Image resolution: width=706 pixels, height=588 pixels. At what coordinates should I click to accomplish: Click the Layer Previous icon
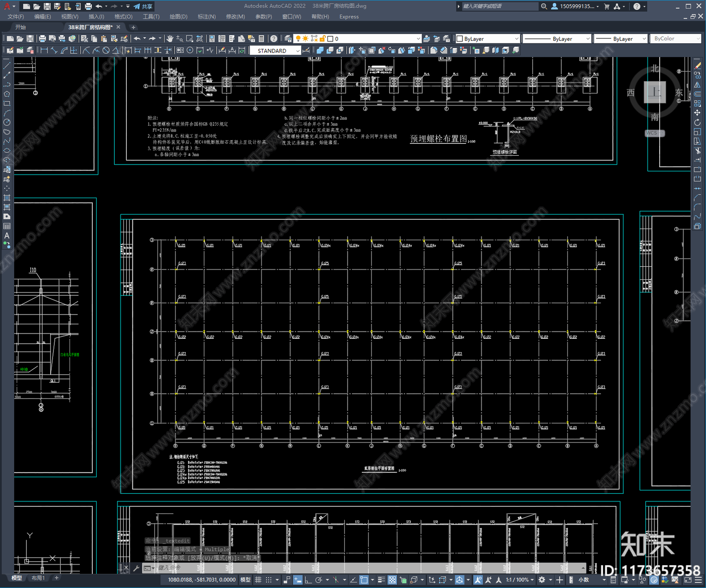[436, 39]
